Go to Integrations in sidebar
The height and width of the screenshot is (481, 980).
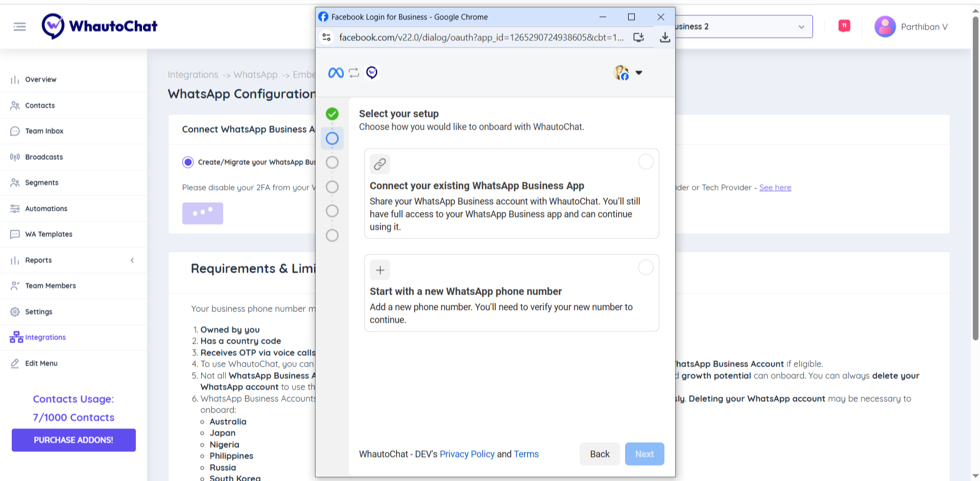45,338
